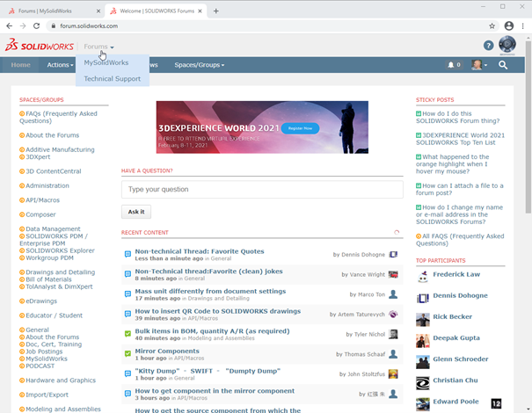532x413 pixels.
Task: Open Edward Poole's profile link
Action: [455, 402]
